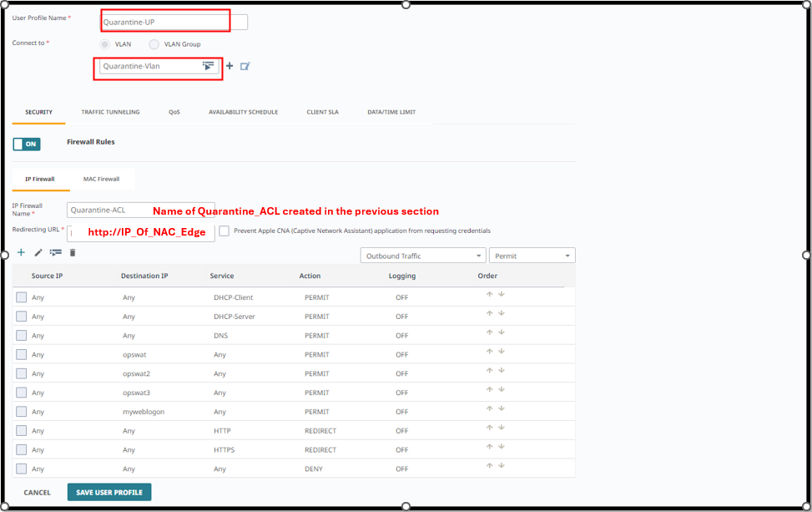Click the trash delete rule icon
The width and height of the screenshot is (812, 512).
click(x=73, y=252)
